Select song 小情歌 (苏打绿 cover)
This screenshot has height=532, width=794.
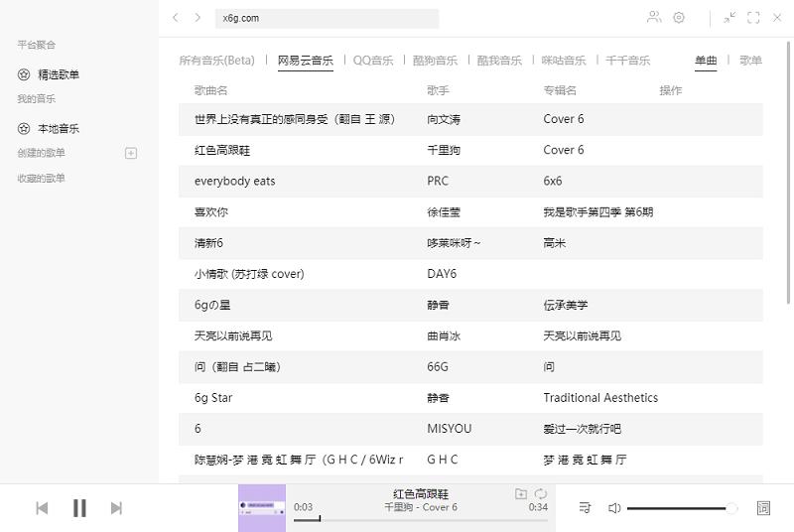249,274
